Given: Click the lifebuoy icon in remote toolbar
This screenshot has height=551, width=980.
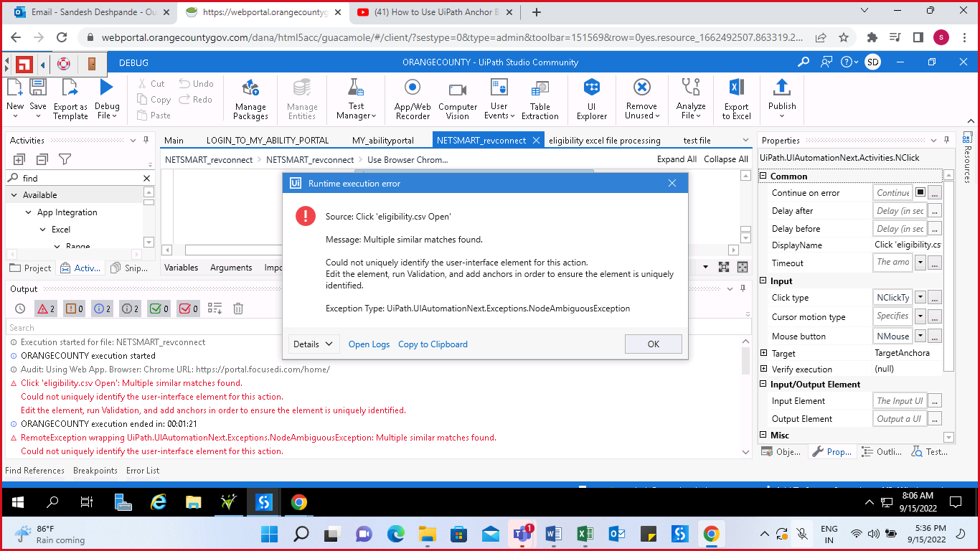Looking at the screenshot, I should 64,64.
